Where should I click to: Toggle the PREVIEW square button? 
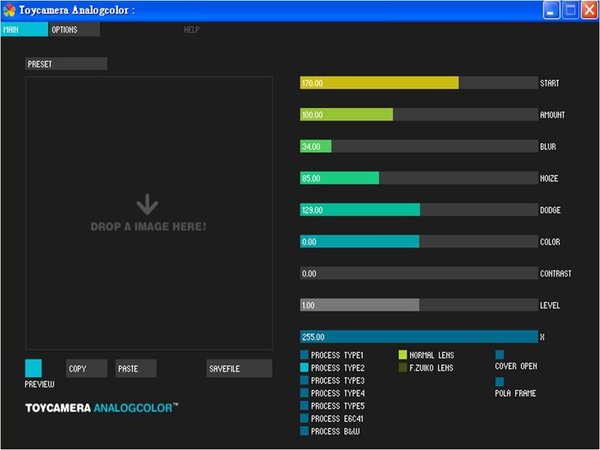[x=33, y=368]
